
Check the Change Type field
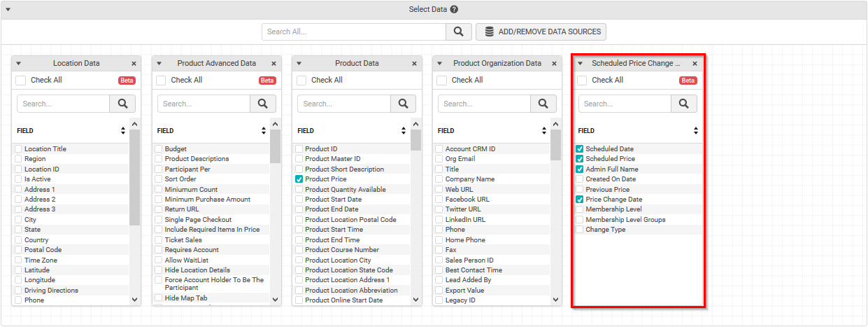pyautogui.click(x=580, y=230)
